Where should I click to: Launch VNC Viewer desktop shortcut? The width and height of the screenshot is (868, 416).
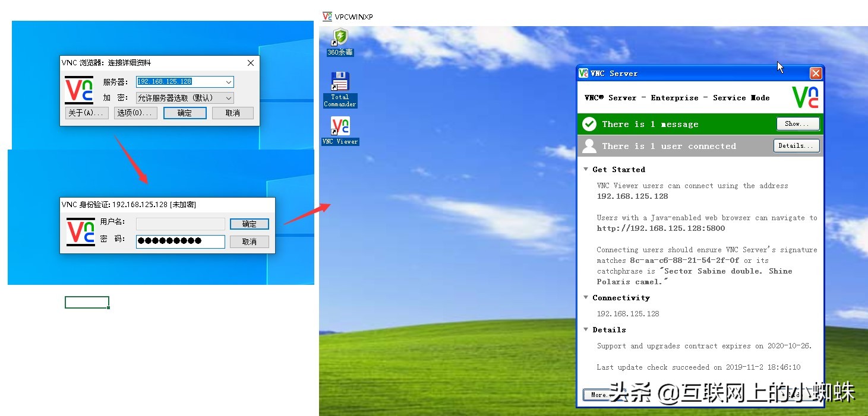340,131
